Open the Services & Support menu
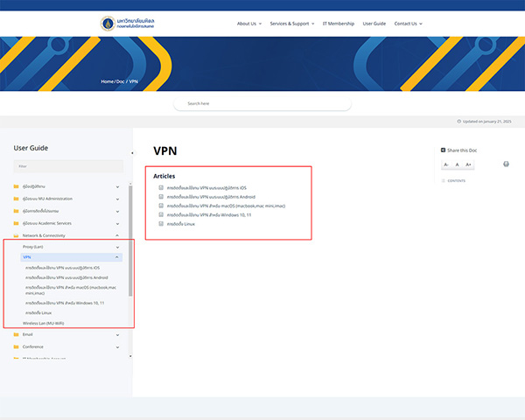Viewport: 525px width, 420px height. tap(291, 24)
